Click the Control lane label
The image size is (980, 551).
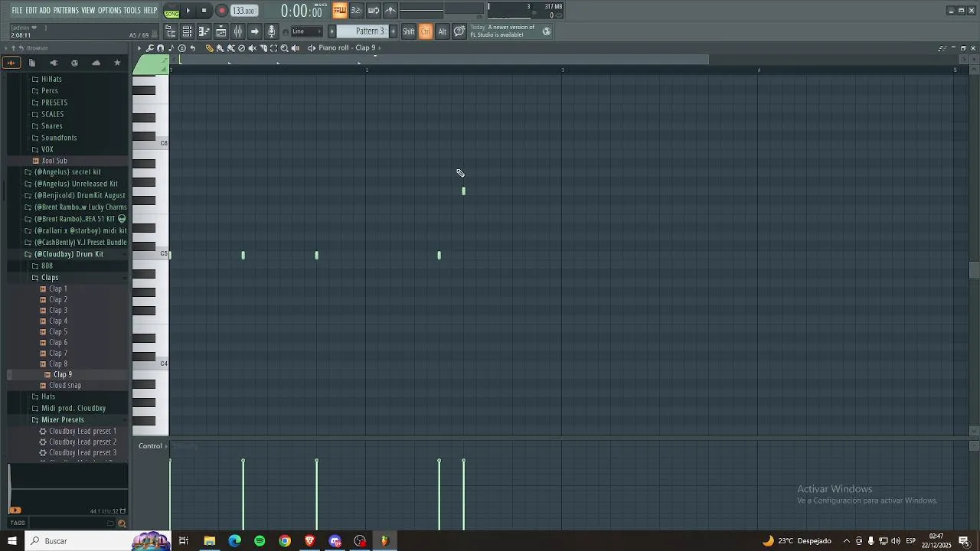pyautogui.click(x=150, y=446)
